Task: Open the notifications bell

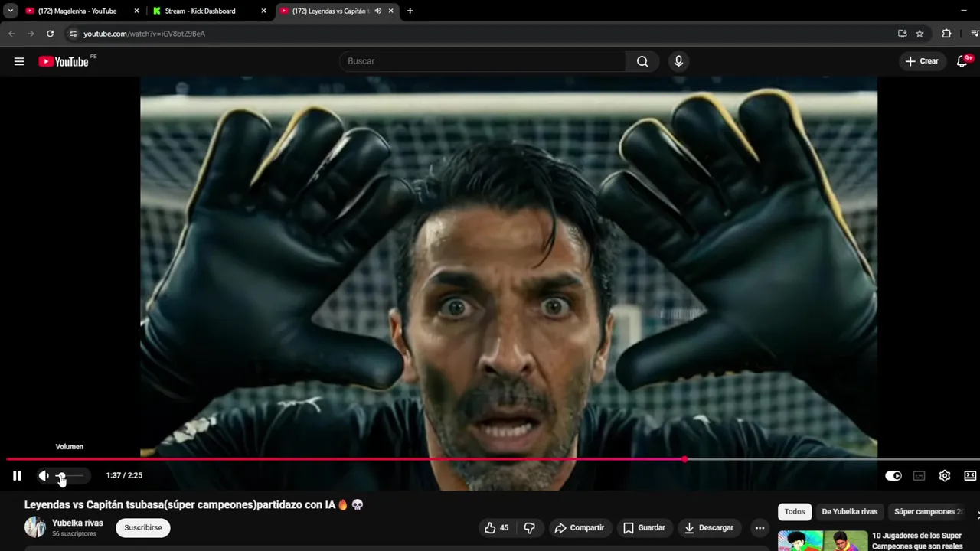Action: coord(962,61)
